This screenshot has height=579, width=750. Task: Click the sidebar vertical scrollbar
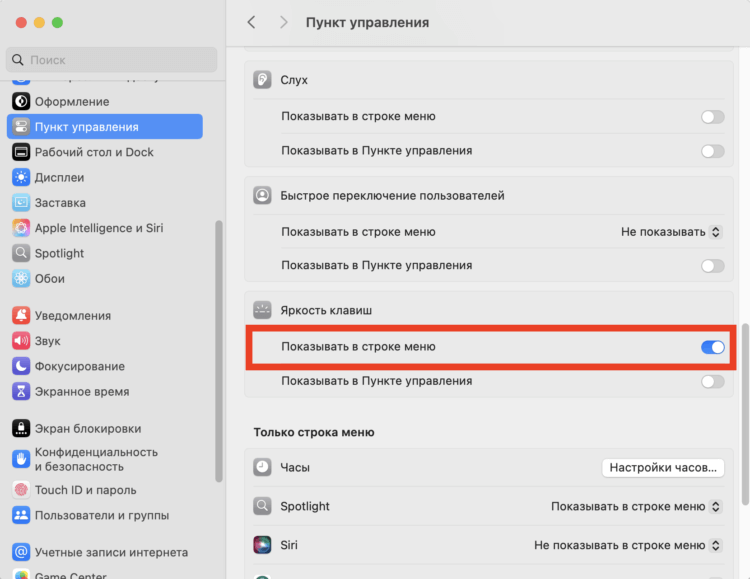(x=219, y=351)
